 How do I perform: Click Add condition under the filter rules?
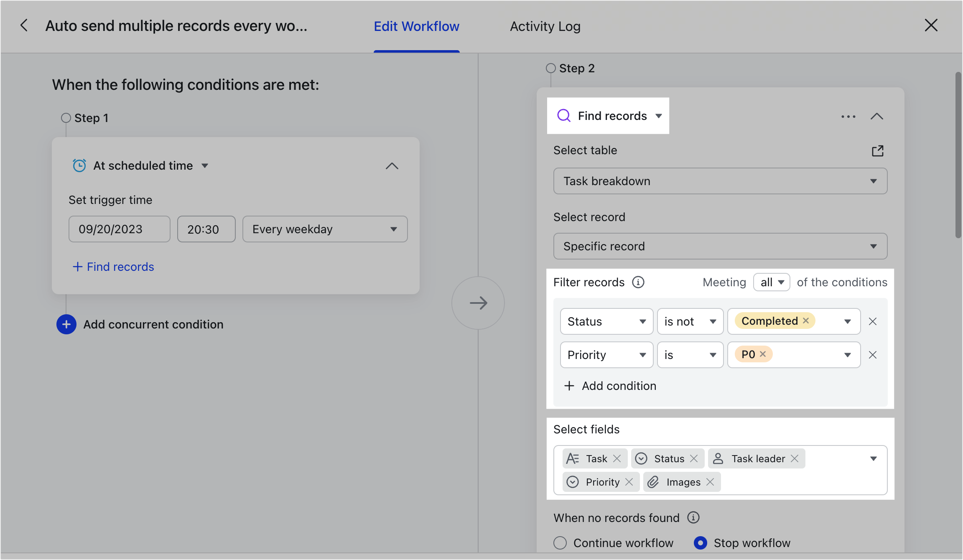click(x=610, y=386)
